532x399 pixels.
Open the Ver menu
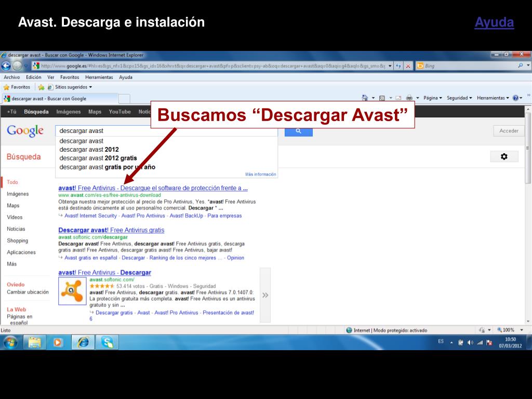point(50,77)
